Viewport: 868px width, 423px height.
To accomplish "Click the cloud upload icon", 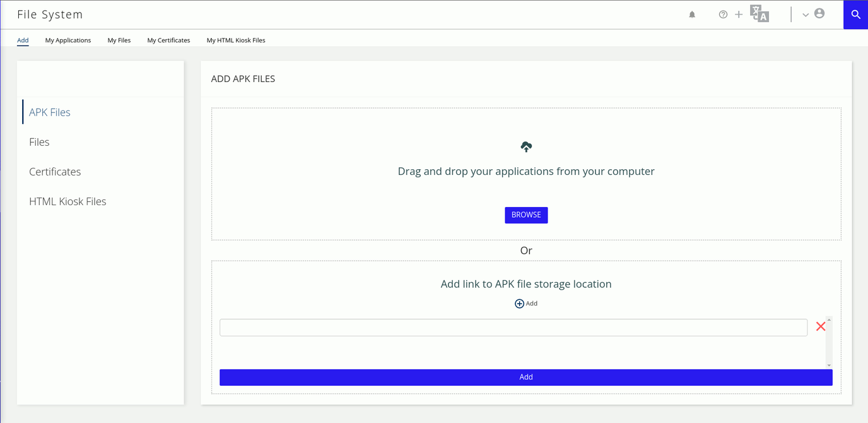I will pos(526,146).
